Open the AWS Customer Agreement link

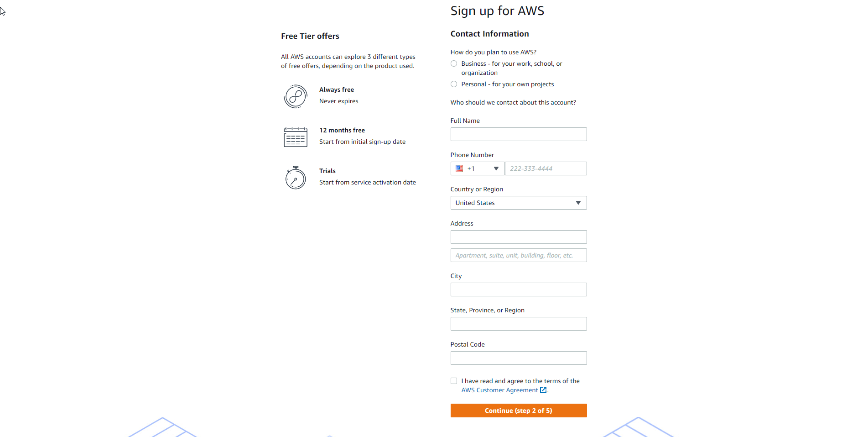point(499,390)
